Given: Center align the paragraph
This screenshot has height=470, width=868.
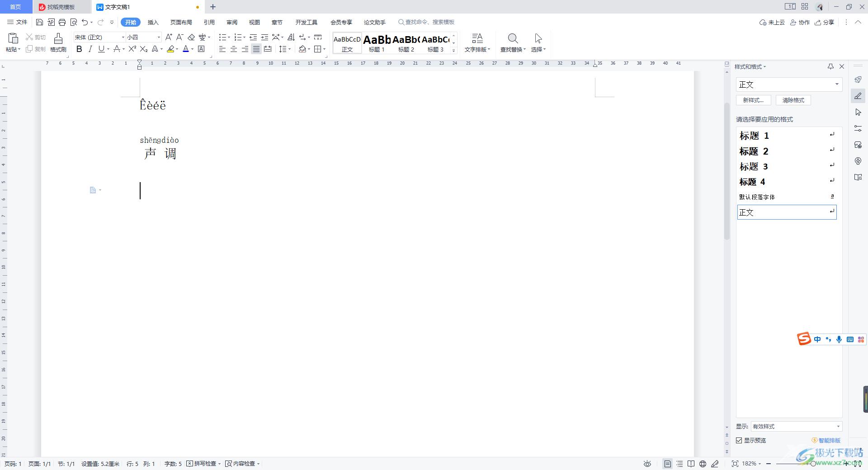Looking at the screenshot, I should [x=233, y=49].
